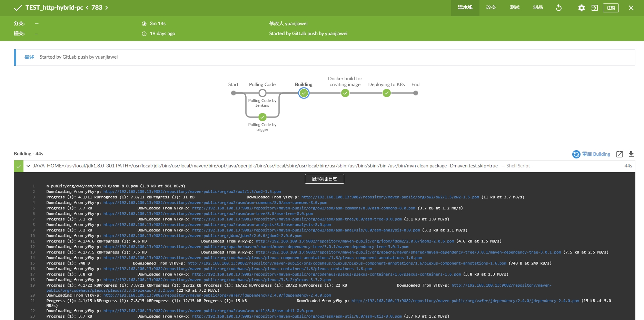644x320 pixels.
Task: Download the Building stage log
Action: pos(631,154)
